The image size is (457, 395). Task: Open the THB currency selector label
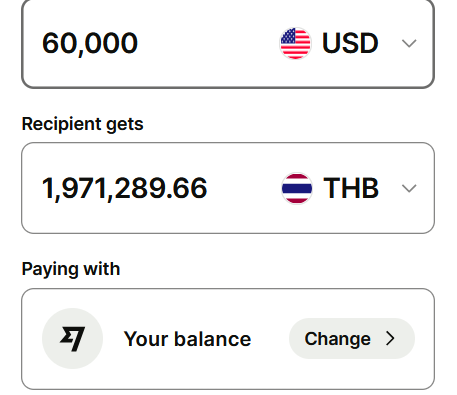pyautogui.click(x=351, y=188)
